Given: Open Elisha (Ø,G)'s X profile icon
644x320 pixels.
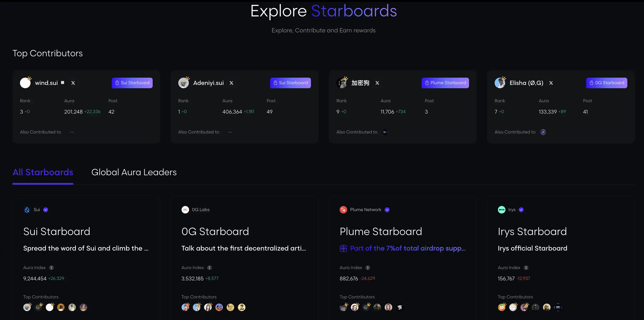Looking at the screenshot, I should click(x=551, y=83).
